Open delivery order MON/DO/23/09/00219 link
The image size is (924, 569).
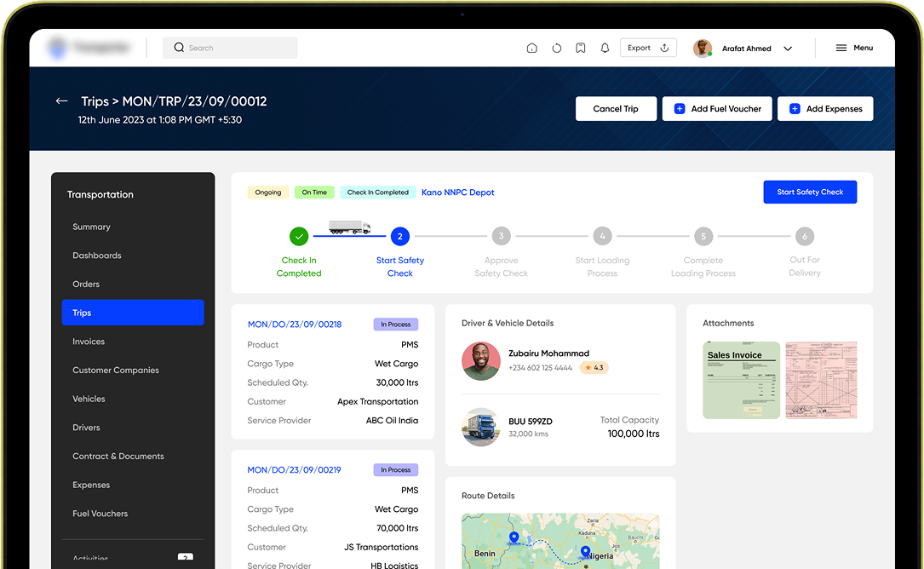pos(294,470)
